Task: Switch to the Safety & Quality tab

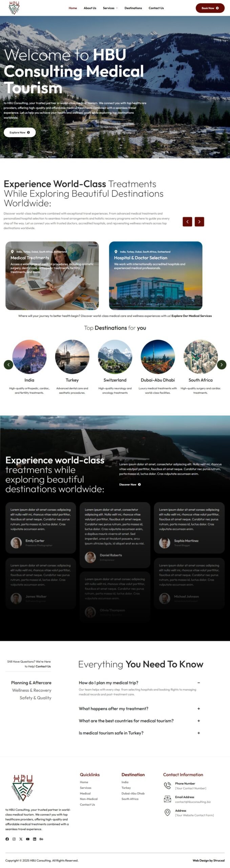Action: [35, 697]
